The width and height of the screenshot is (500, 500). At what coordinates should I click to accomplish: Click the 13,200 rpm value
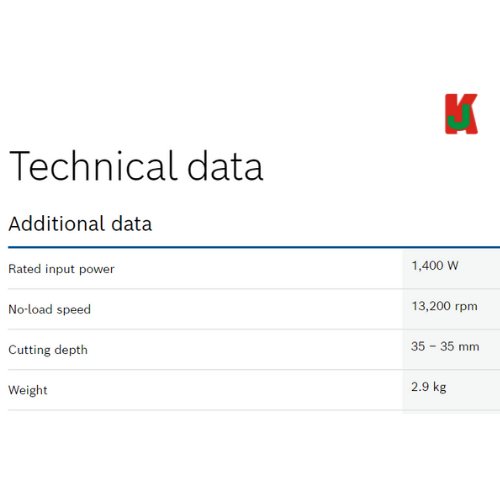tap(445, 306)
